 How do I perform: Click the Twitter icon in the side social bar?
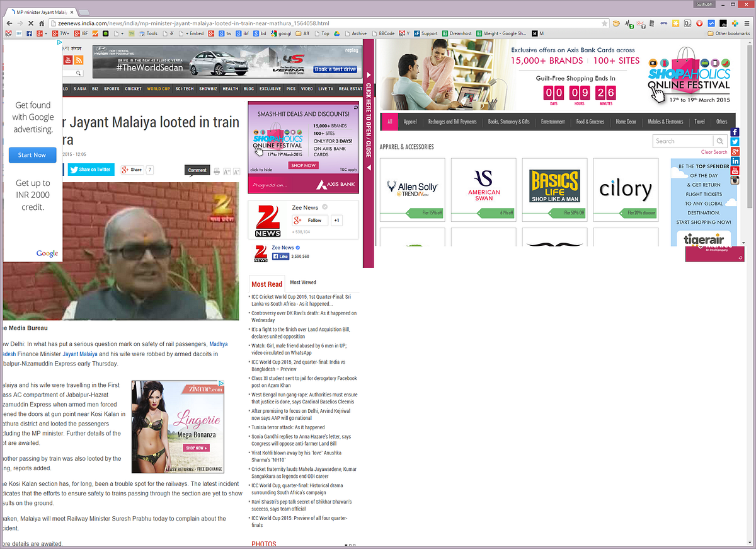735,142
